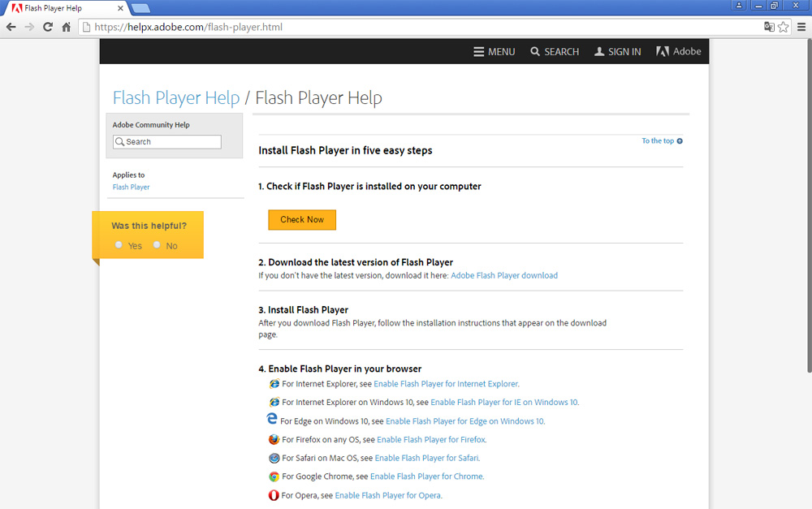
Task: Reload the page with refresh icon
Action: point(48,27)
